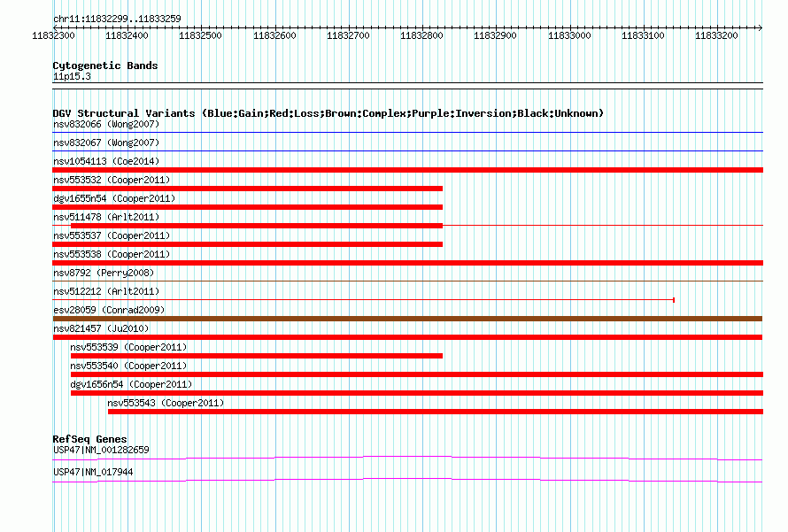Select the dgv1656n54 red bar
The height and width of the screenshot is (532, 788).
[x=417, y=393]
